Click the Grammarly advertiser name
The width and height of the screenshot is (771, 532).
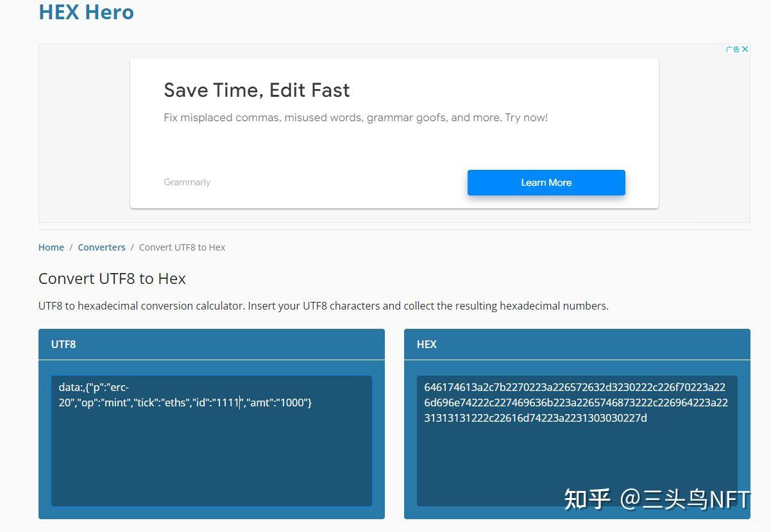point(187,183)
